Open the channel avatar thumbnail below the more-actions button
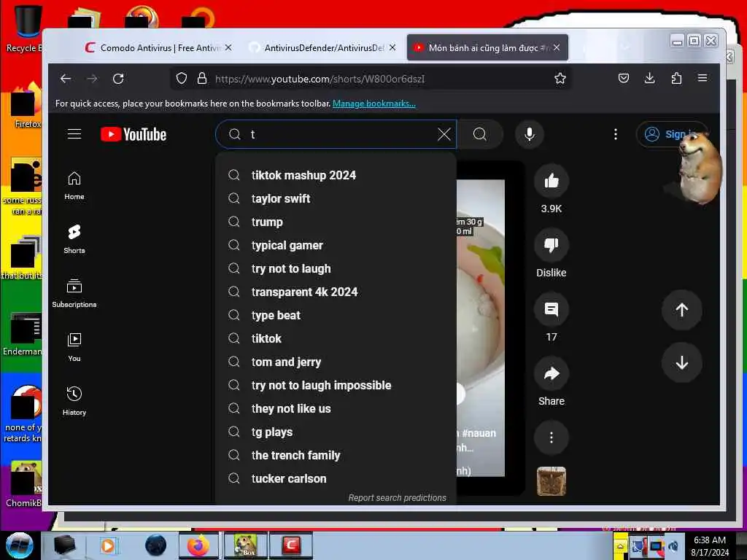This screenshot has height=560, width=747. pyautogui.click(x=551, y=481)
